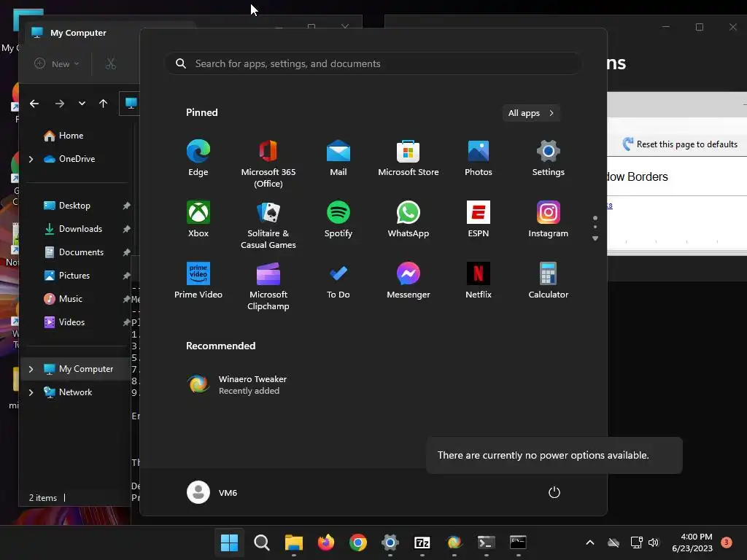The image size is (747, 560).
Task: Open the VM6 user account menu
Action: [x=212, y=492]
